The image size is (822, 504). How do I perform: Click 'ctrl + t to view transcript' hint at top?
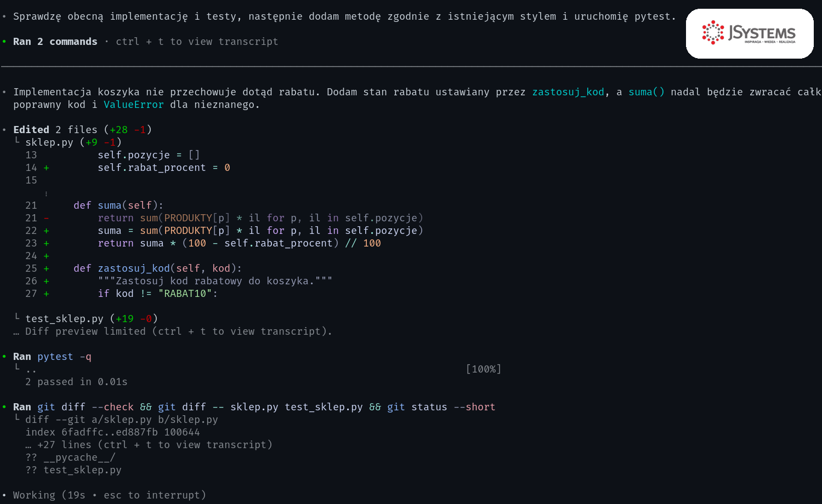(x=197, y=42)
